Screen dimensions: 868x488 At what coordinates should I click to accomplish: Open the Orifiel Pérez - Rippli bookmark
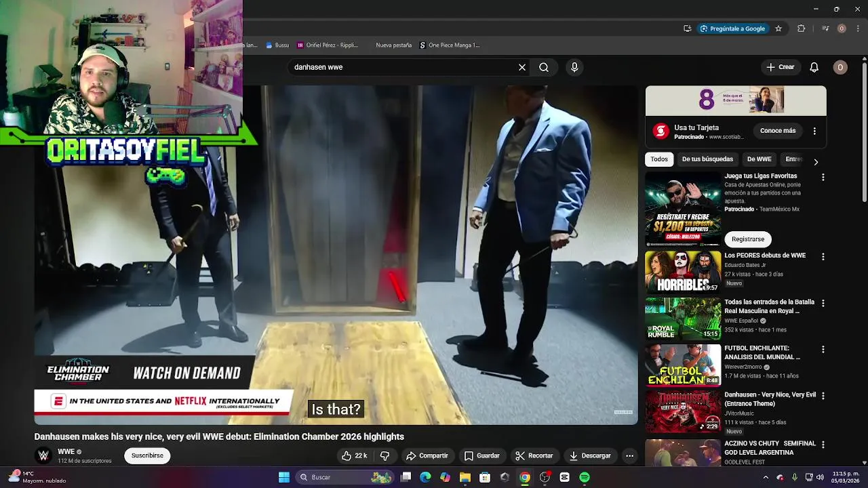(328, 45)
